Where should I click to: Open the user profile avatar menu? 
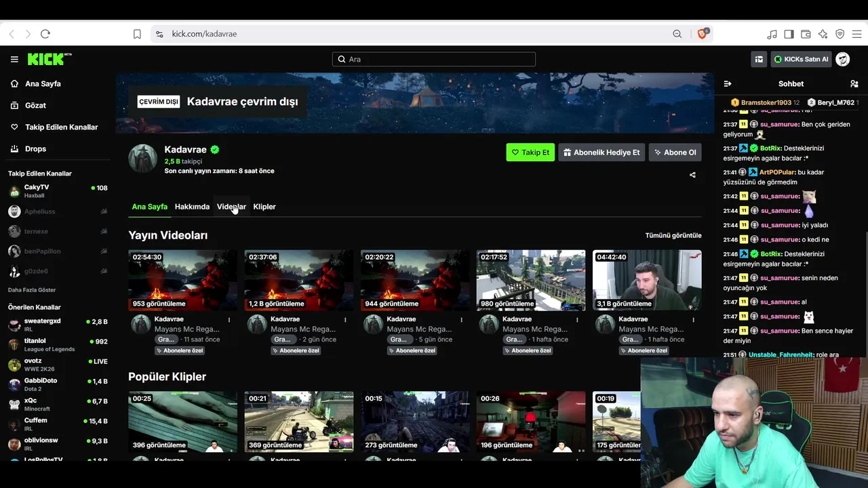coord(843,60)
